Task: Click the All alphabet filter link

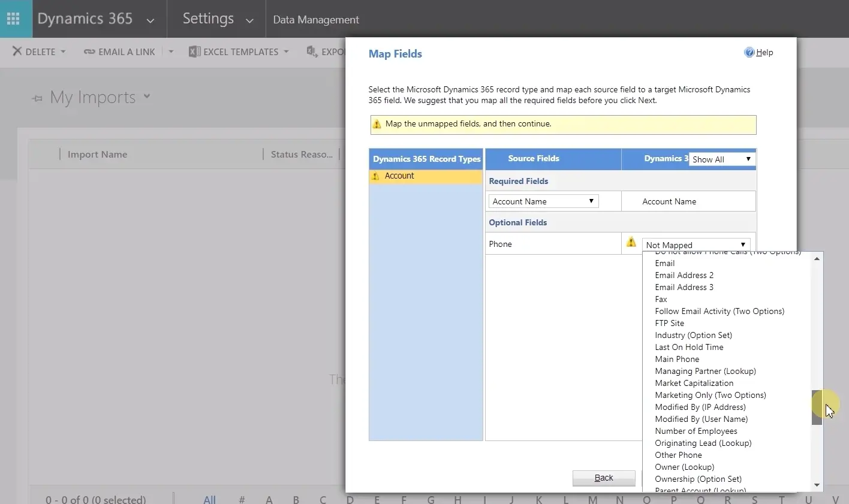Action: [x=209, y=499]
